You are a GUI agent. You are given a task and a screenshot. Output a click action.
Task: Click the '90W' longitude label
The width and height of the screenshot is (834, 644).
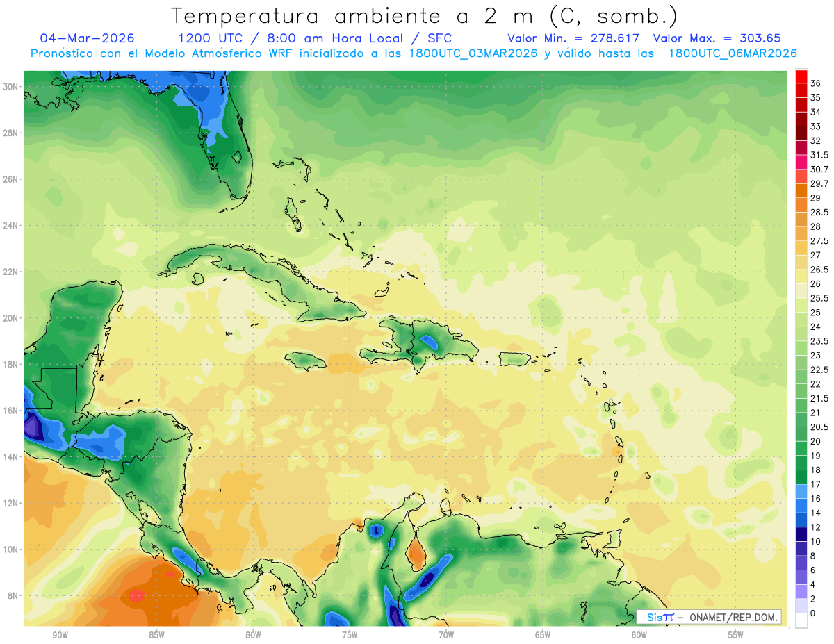60,635
